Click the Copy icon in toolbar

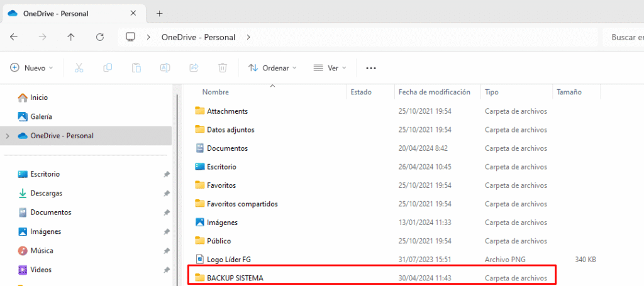[108, 68]
